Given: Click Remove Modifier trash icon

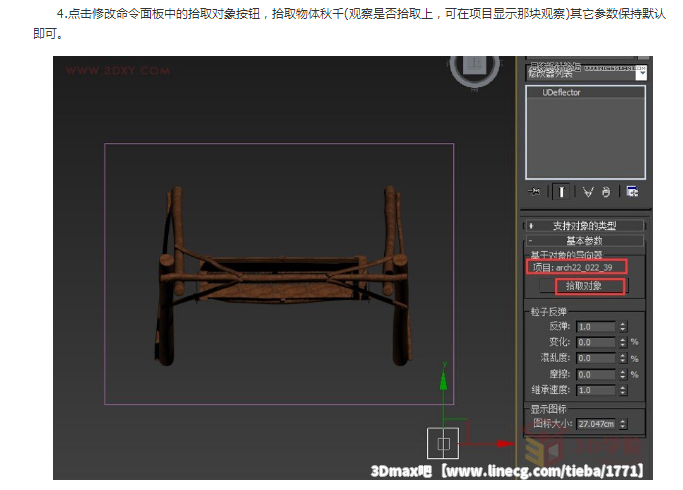Looking at the screenshot, I should 606,192.
